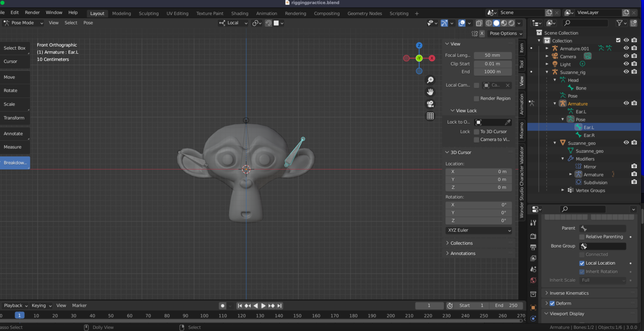Select material preview shading mode
The width and height of the screenshot is (644, 331).
click(504, 23)
